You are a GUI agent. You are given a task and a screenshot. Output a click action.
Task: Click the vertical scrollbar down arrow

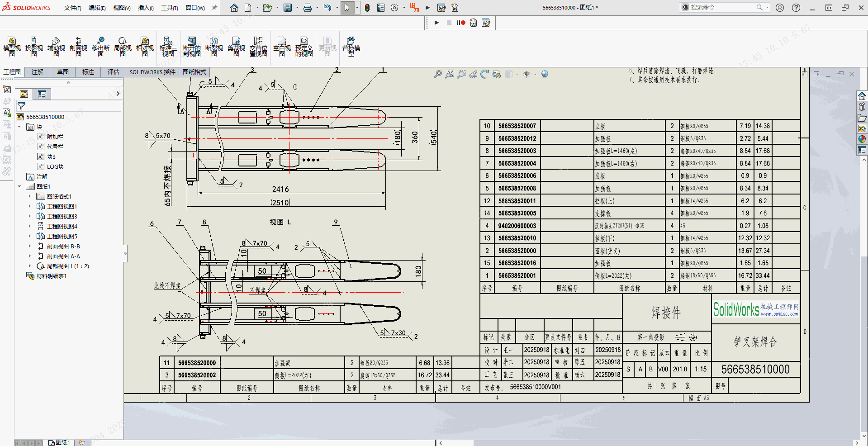tap(864, 436)
